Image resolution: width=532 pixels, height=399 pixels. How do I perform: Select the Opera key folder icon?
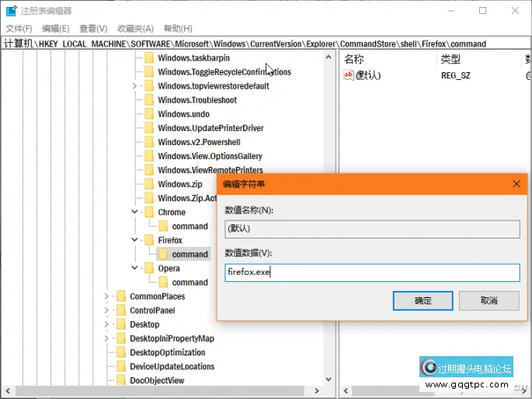148,269
